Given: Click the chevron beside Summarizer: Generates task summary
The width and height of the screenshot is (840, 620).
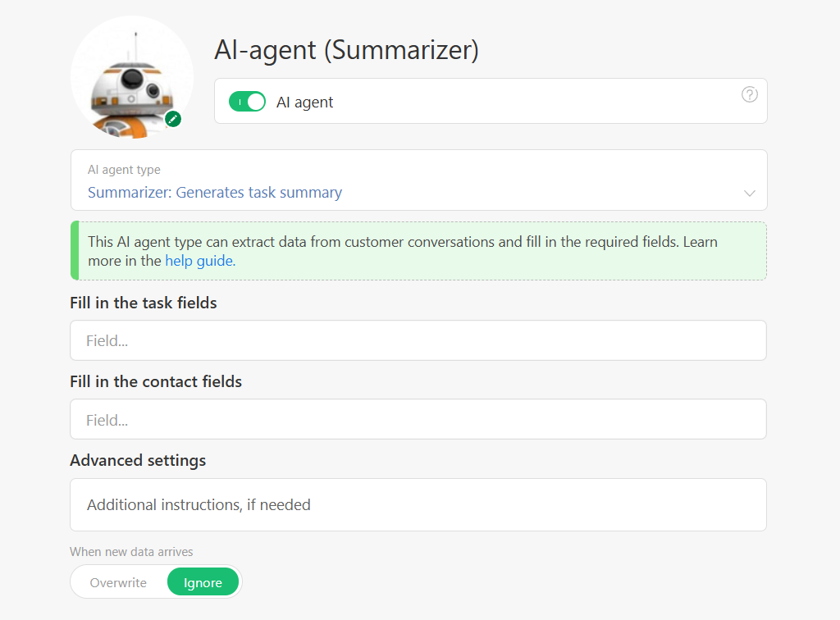Looking at the screenshot, I should point(748,193).
